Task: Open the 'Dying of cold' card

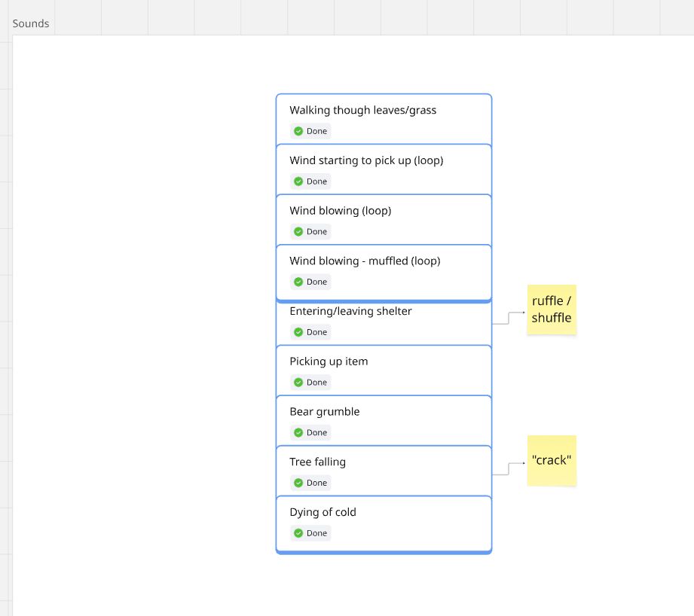Action: tap(384, 524)
